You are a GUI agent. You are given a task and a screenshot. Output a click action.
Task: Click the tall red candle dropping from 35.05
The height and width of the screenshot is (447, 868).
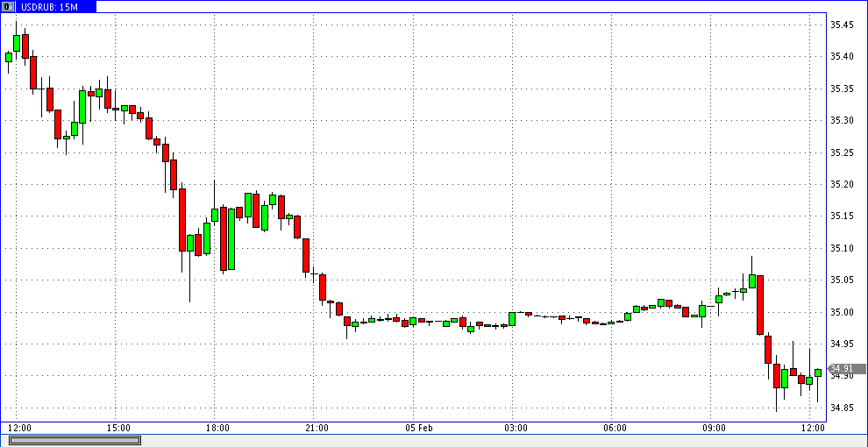point(760,304)
